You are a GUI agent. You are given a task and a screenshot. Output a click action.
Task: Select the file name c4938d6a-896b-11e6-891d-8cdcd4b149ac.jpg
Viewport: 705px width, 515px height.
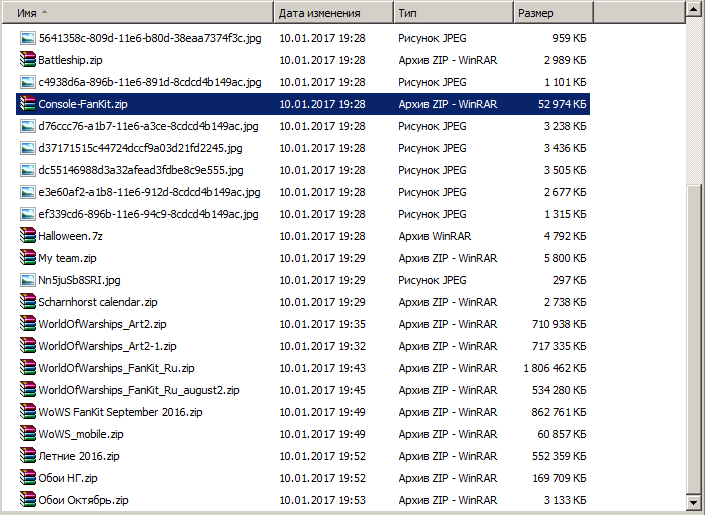(x=150, y=82)
